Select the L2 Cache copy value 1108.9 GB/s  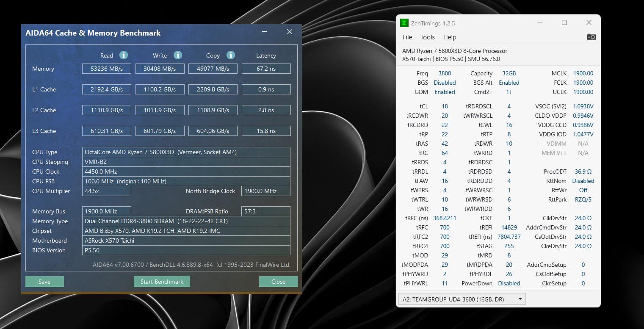click(213, 110)
